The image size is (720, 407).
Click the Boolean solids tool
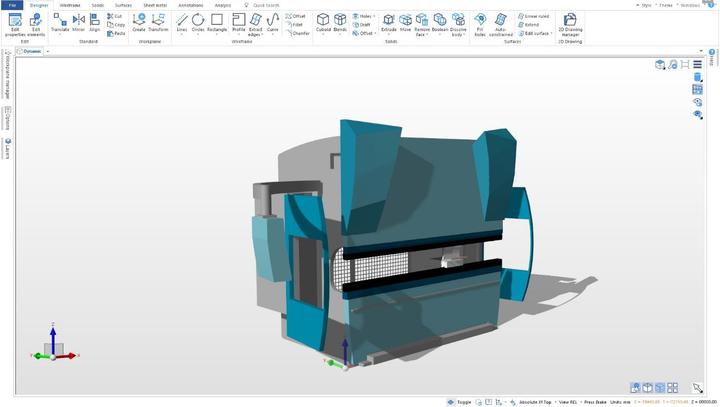440,22
